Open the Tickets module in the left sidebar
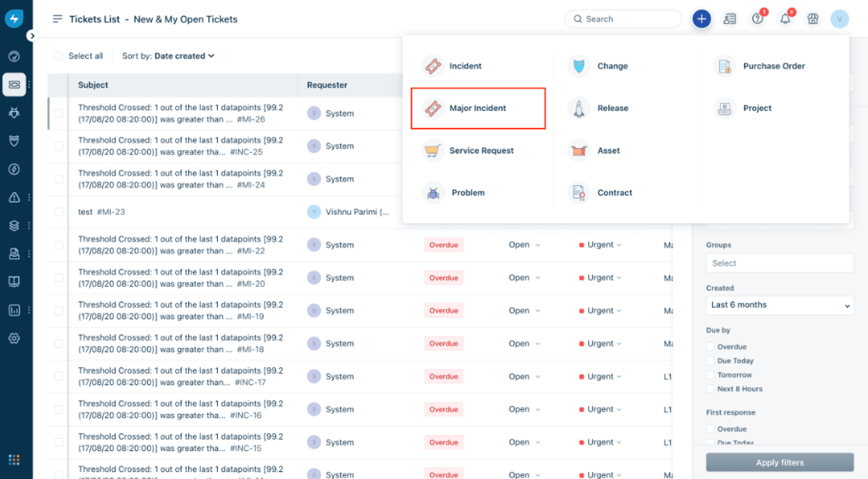 coord(14,84)
